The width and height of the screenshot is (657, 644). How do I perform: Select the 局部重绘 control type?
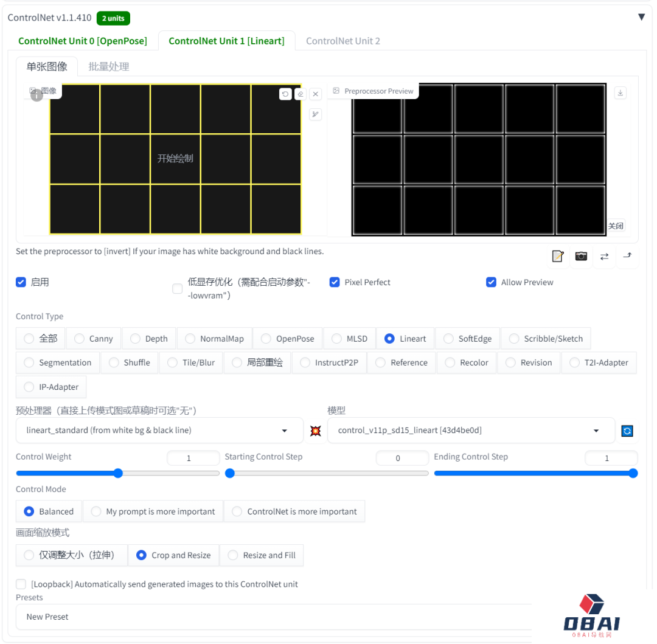tap(257, 362)
